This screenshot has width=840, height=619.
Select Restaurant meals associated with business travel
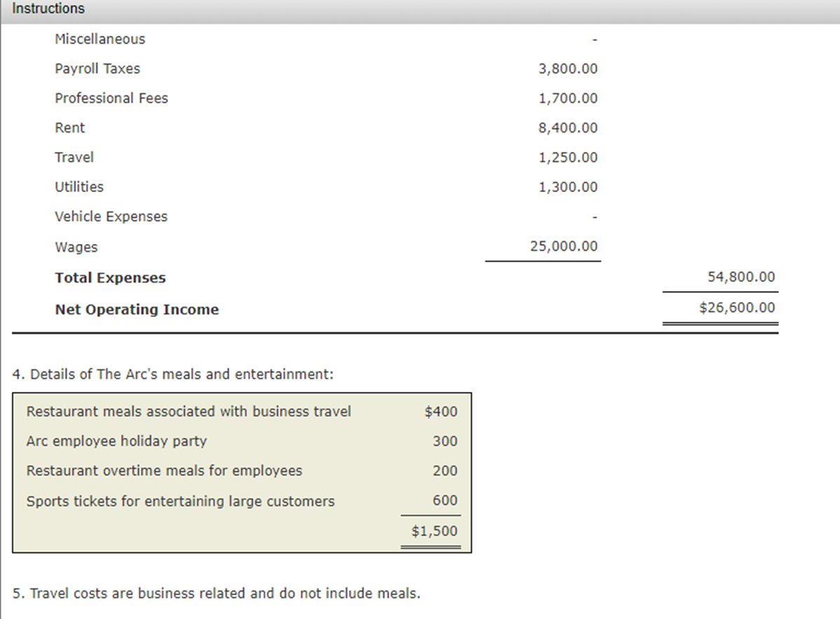(x=189, y=411)
